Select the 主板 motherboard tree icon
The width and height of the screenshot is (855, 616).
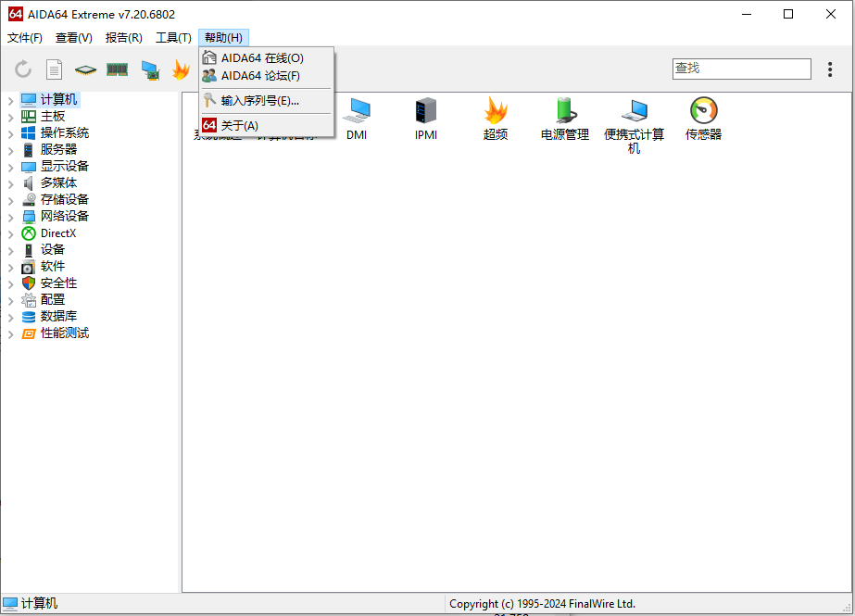click(29, 116)
